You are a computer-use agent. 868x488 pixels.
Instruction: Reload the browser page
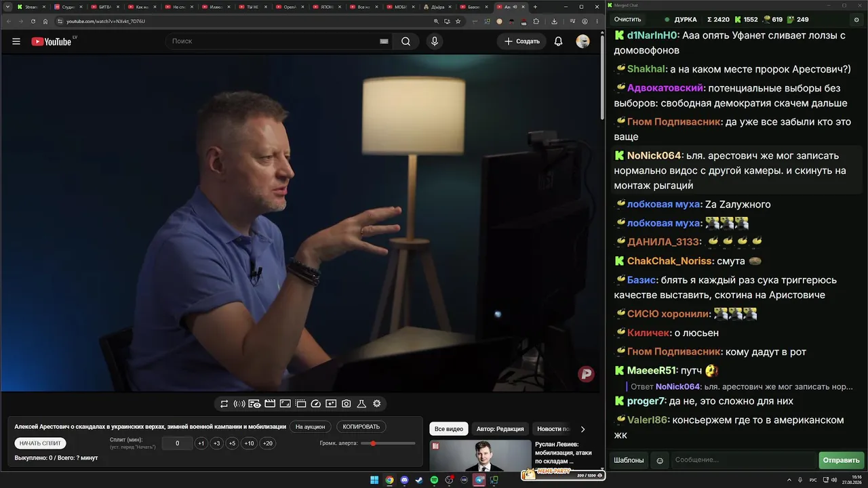pos(33,21)
